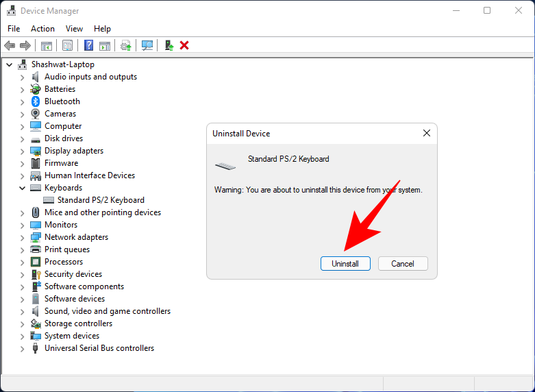Select the Shashwat-Laptop computer name
The width and height of the screenshot is (535, 392).
(63, 64)
